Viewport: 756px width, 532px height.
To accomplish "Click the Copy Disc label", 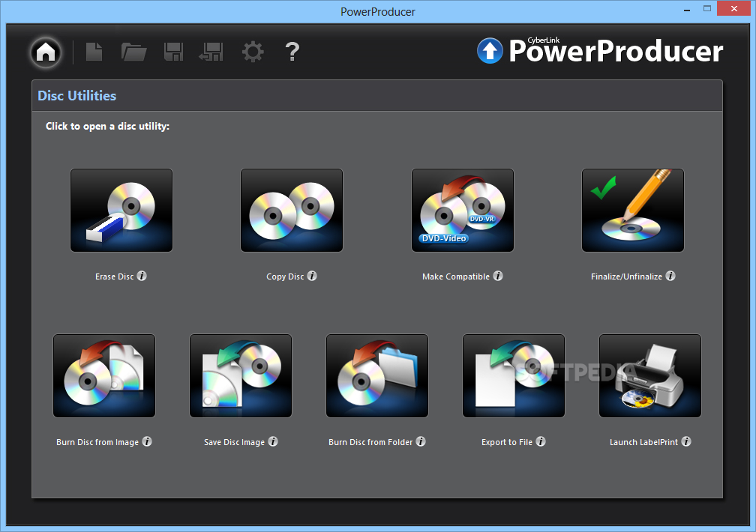I will (285, 276).
